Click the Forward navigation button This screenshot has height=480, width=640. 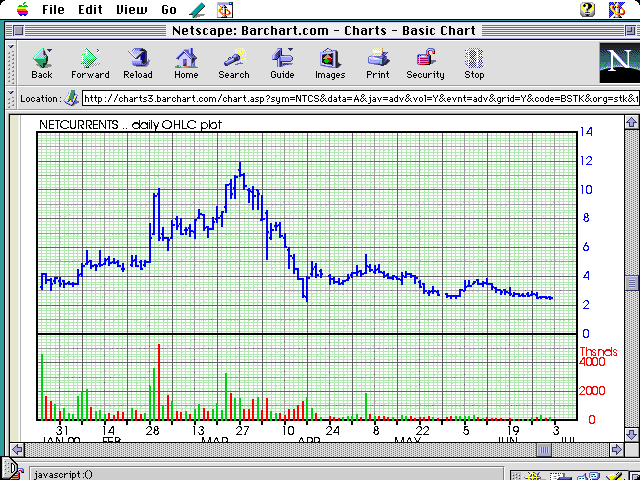click(x=90, y=63)
